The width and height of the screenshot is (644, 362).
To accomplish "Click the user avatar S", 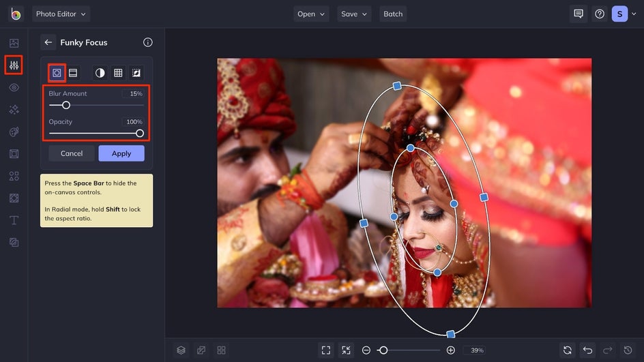I will pyautogui.click(x=619, y=14).
